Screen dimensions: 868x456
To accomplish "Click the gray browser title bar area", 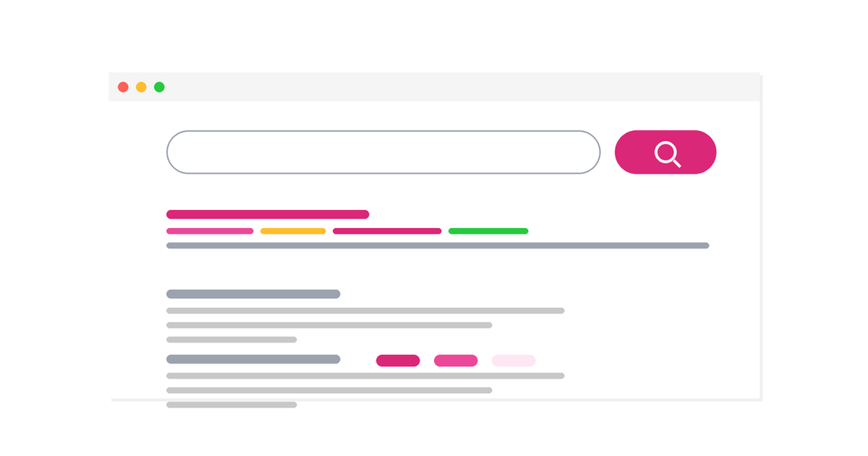I will (x=435, y=87).
